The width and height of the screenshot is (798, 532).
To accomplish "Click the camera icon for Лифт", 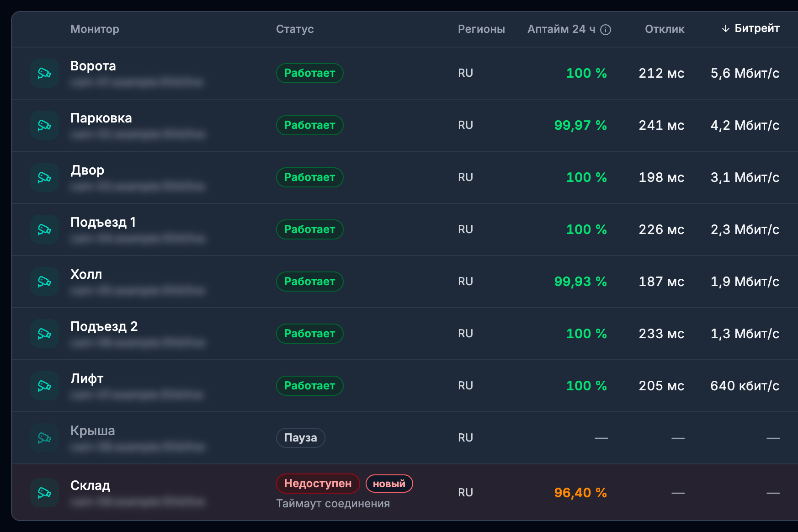I will [x=45, y=386].
